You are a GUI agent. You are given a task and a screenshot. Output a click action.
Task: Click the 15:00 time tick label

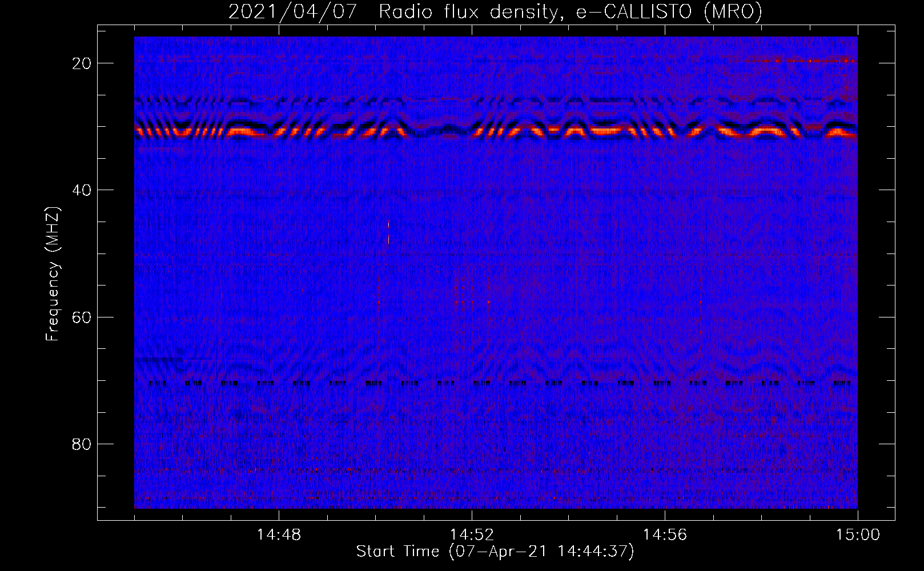tap(858, 535)
